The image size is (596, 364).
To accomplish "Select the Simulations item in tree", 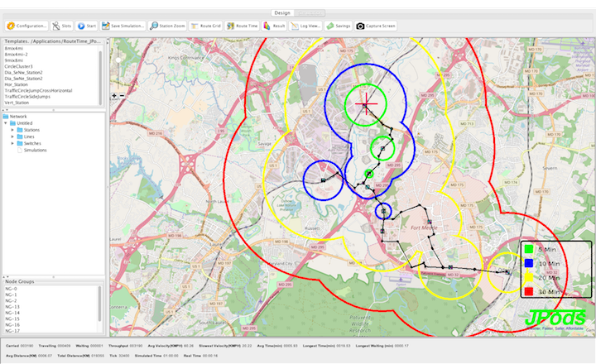I will pyautogui.click(x=36, y=151).
